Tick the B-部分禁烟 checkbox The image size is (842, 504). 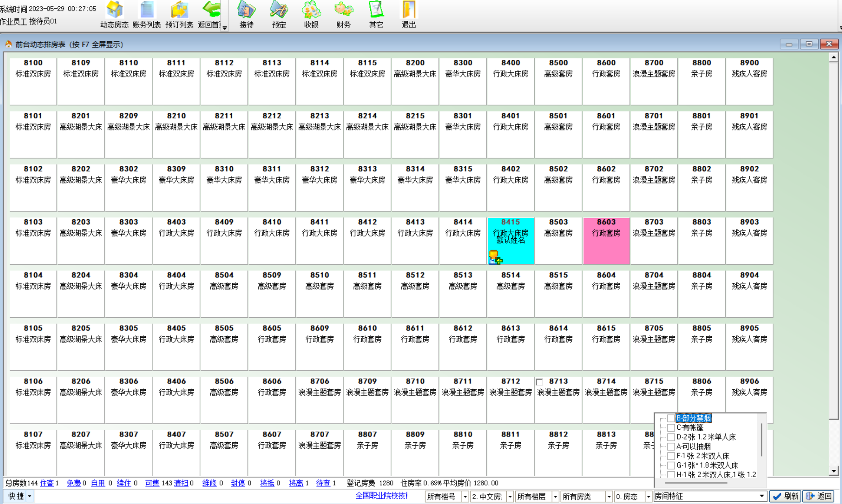pos(671,418)
